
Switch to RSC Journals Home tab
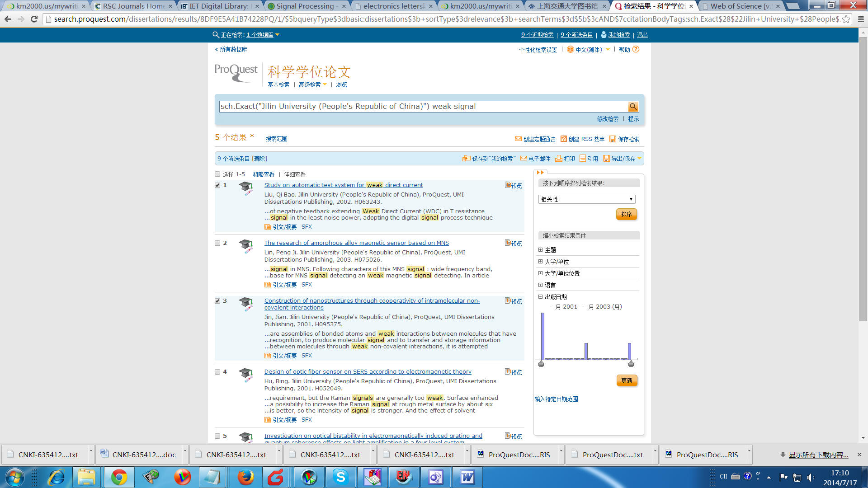pos(133,6)
